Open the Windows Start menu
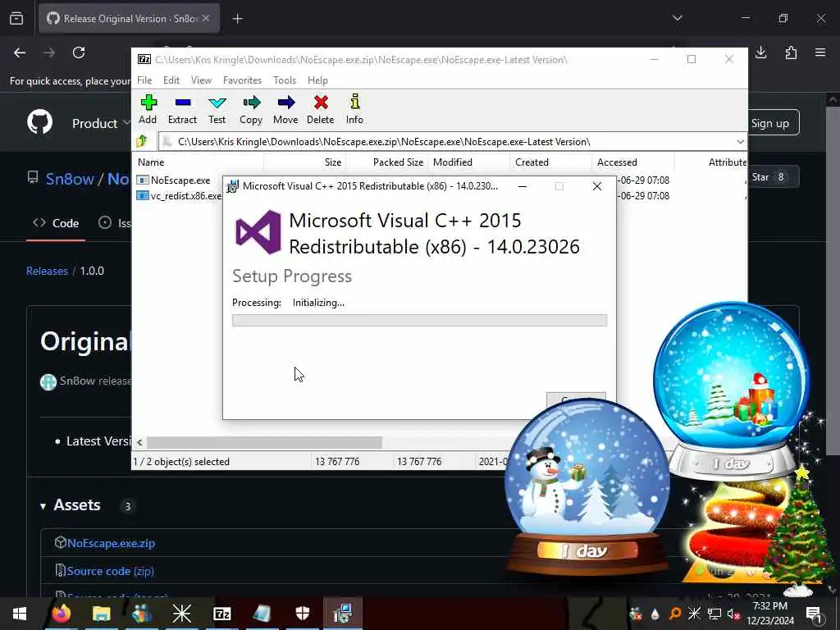 20,614
